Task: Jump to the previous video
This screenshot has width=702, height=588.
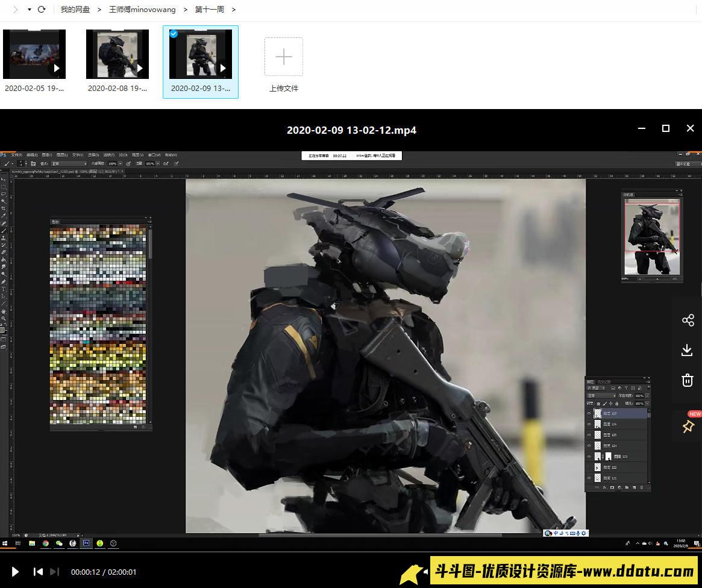Action: point(38,572)
